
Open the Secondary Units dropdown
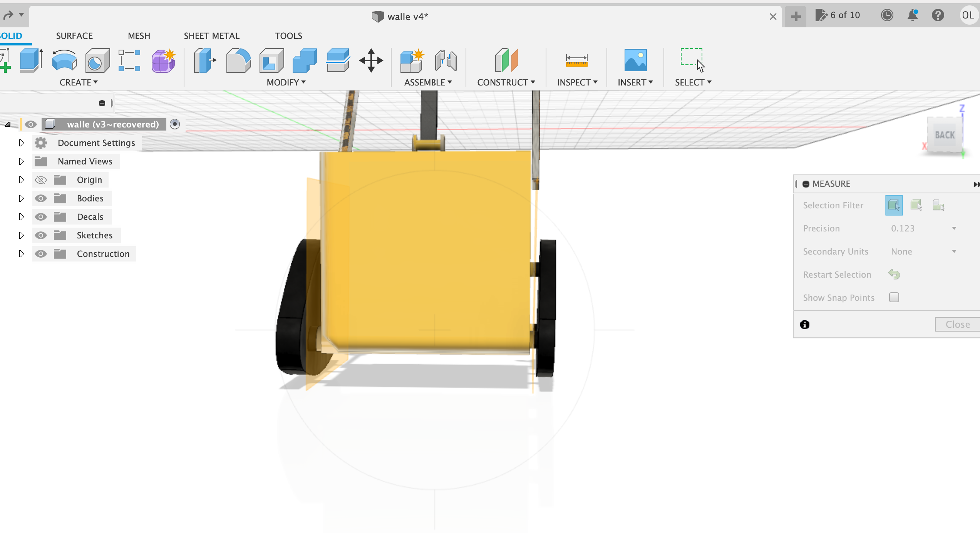(954, 251)
